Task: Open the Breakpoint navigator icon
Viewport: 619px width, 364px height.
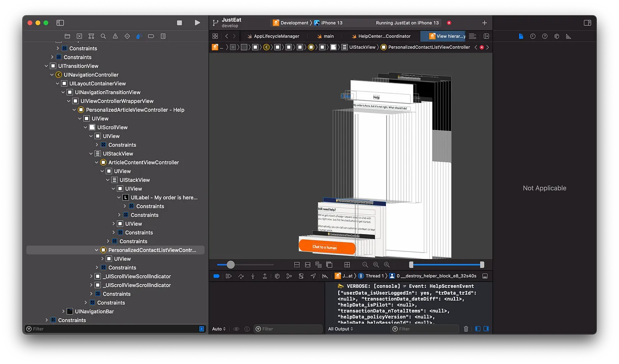Action: [x=151, y=36]
